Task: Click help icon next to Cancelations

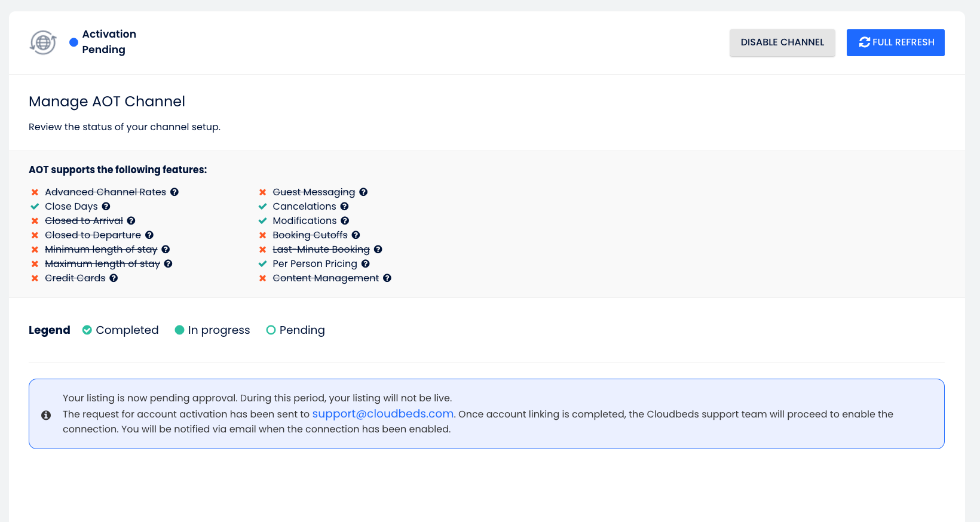Action: [344, 206]
